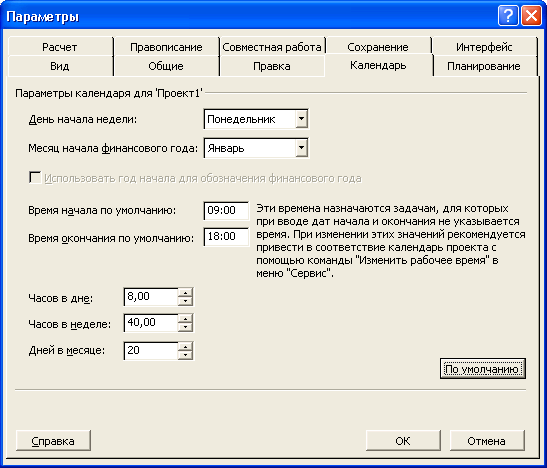Click the Часов в неделе value field
547x468 pixels.
pos(151,323)
